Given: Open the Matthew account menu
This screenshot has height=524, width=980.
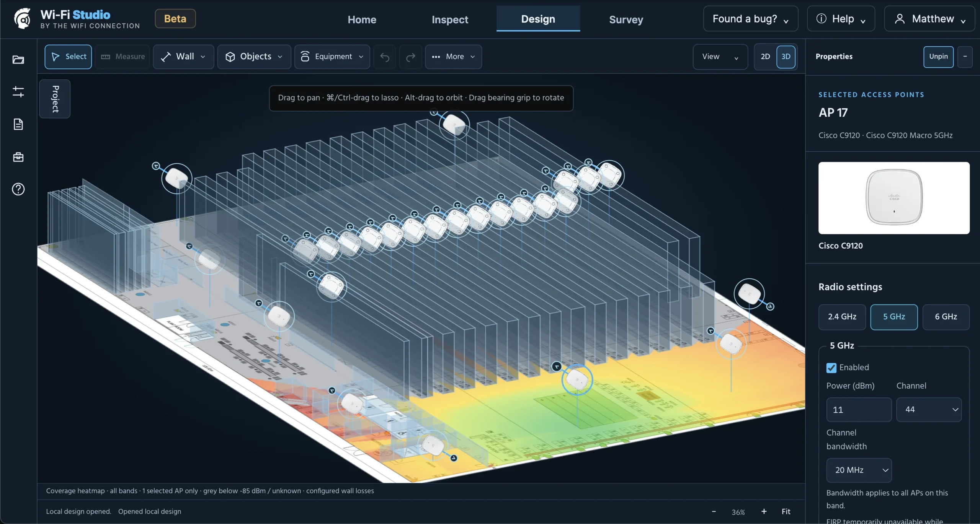Looking at the screenshot, I should (x=929, y=18).
